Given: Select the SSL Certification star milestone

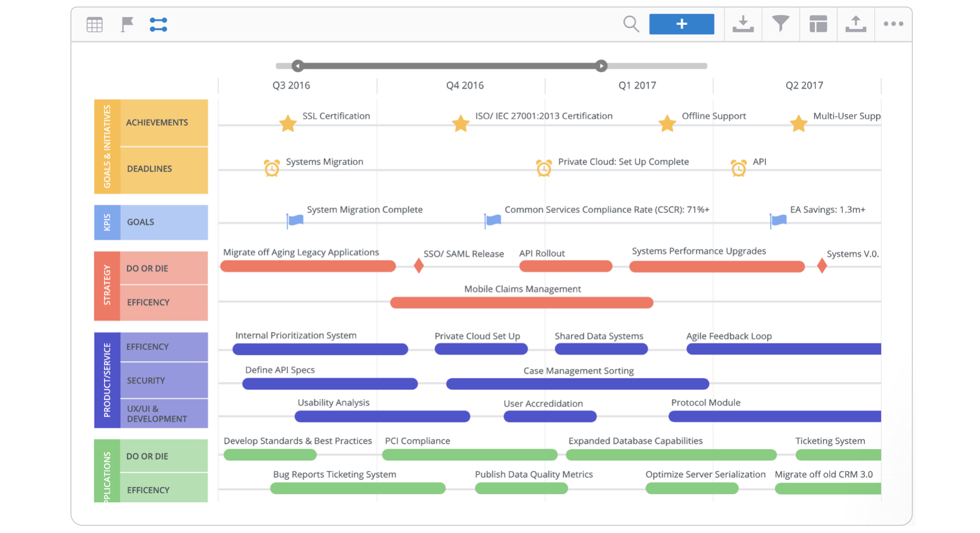Looking at the screenshot, I should pyautogui.click(x=288, y=123).
